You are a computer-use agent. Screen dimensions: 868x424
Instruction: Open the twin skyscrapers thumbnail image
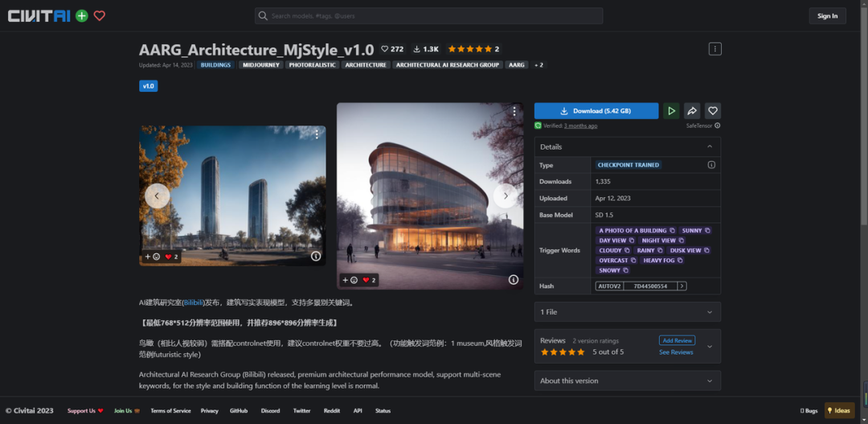click(x=232, y=196)
